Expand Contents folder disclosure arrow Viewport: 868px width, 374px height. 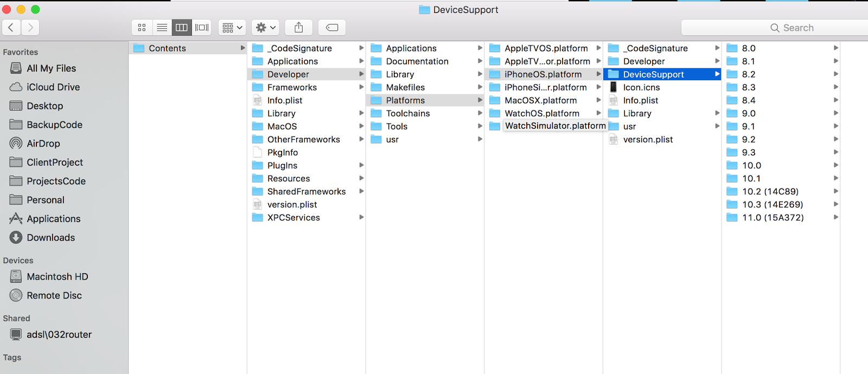(242, 48)
